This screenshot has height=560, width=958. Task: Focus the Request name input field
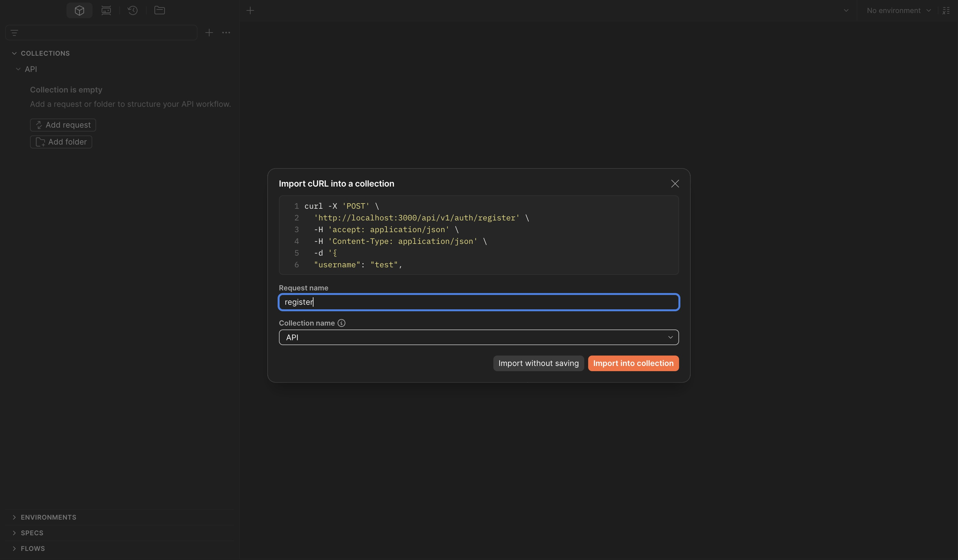coord(479,302)
